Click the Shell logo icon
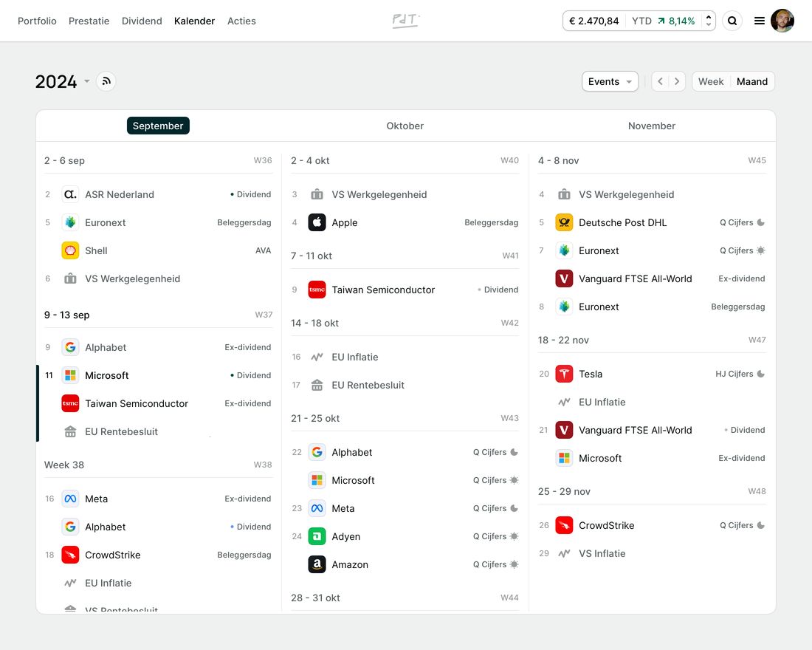The width and height of the screenshot is (812, 650). 70,250
